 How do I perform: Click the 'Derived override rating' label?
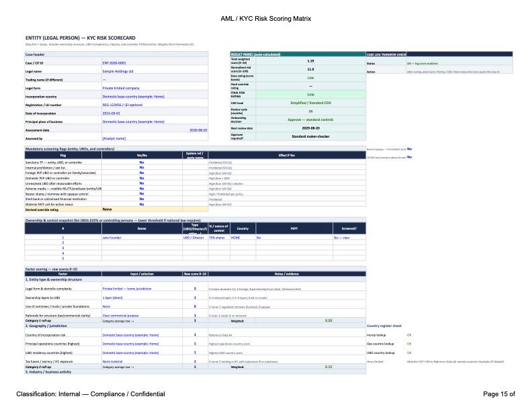click(42, 210)
